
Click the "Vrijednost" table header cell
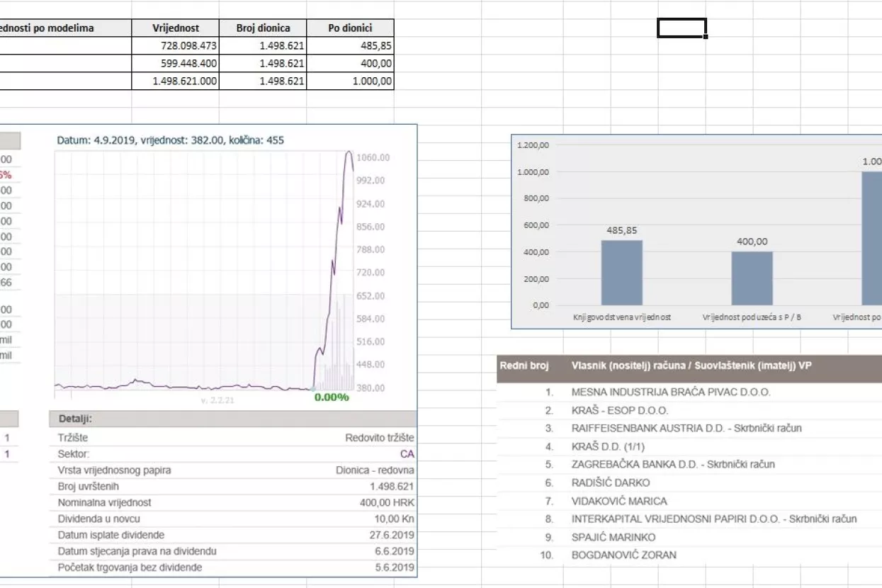[175, 28]
